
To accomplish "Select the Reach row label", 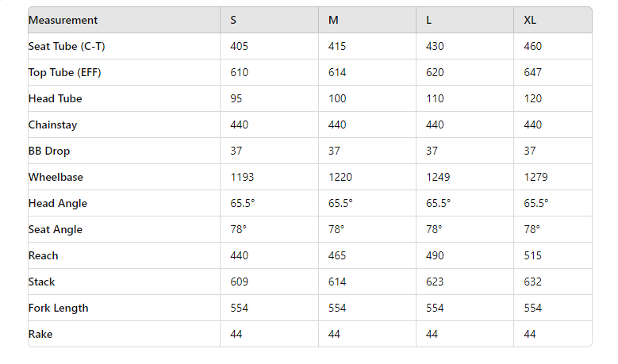I will [44, 256].
